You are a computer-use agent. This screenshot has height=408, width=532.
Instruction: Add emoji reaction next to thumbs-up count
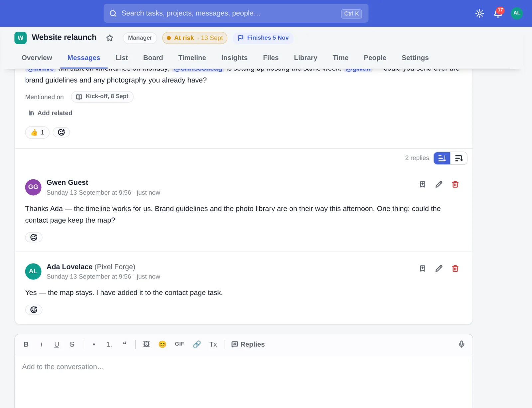62,132
